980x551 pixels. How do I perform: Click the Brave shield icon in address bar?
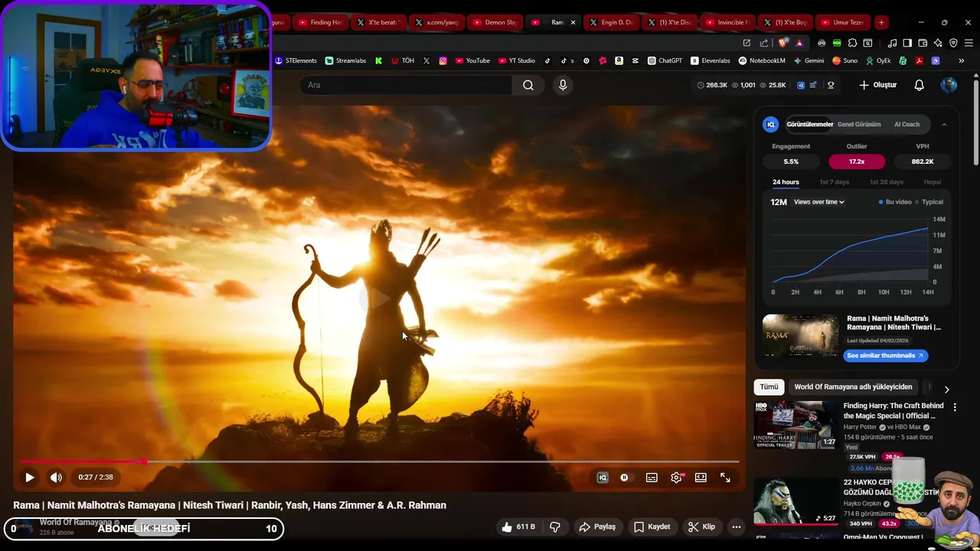782,43
